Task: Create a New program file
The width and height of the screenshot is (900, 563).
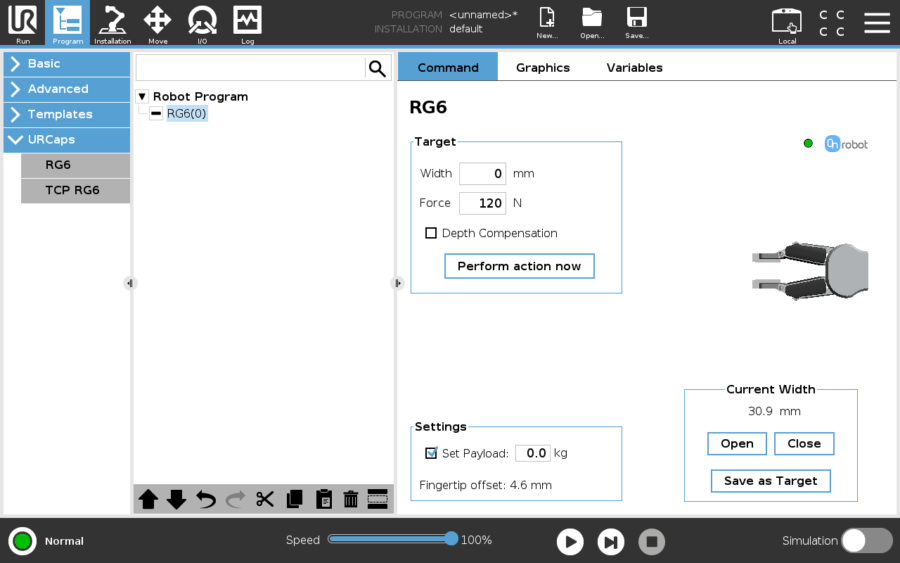Action: click(x=547, y=23)
